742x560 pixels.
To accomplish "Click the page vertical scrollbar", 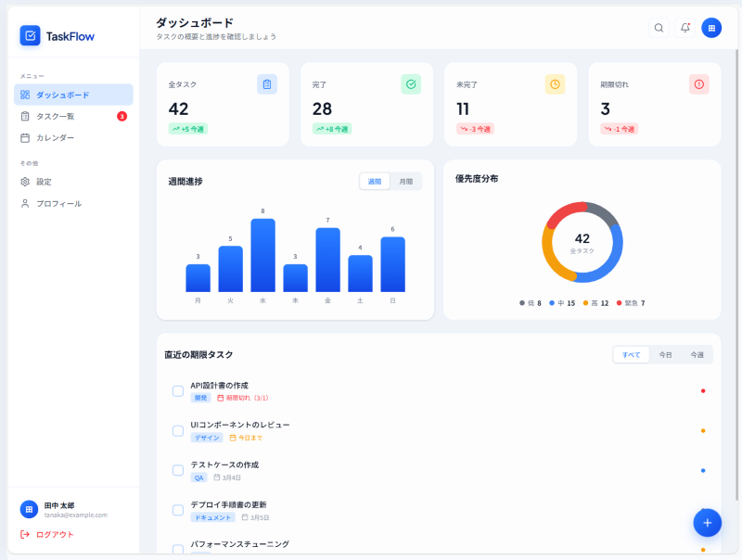I will click(736, 274).
